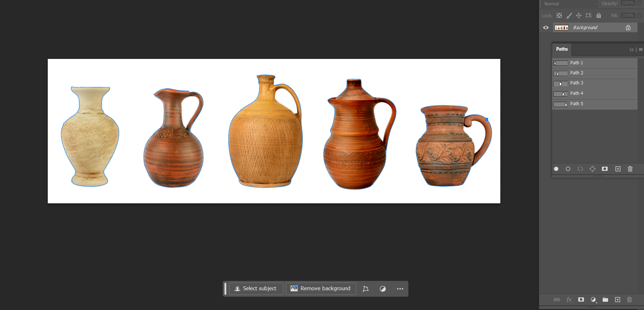Open the Fill percentage dropdown arrow
This screenshot has height=310, width=644.
click(x=639, y=15)
